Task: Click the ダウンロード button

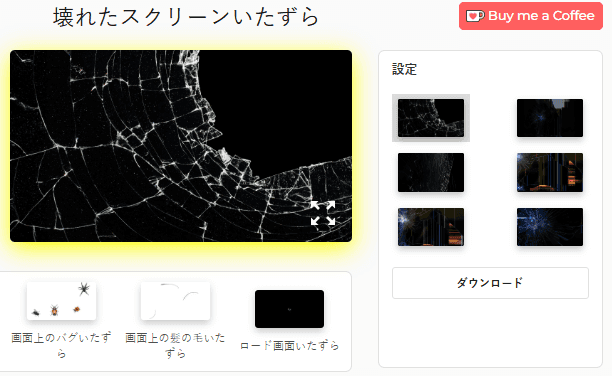Action: 490,283
